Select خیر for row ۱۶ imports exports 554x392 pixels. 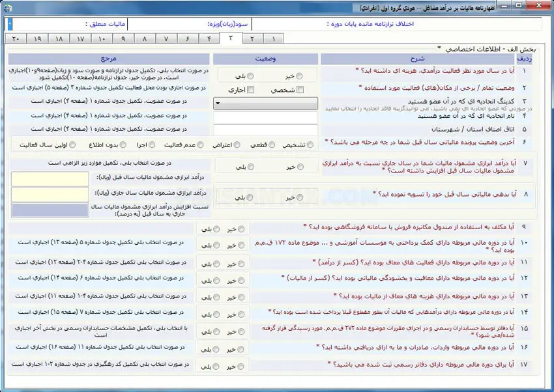click(241, 349)
